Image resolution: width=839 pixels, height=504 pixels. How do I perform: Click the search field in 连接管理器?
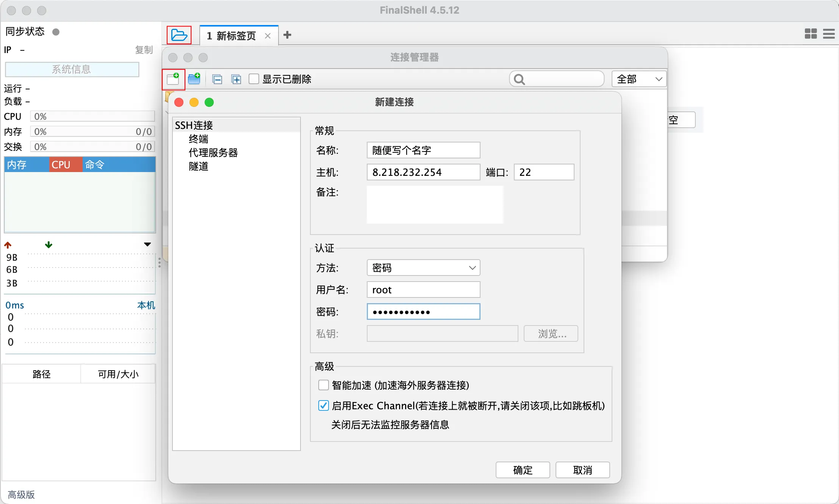(x=557, y=79)
